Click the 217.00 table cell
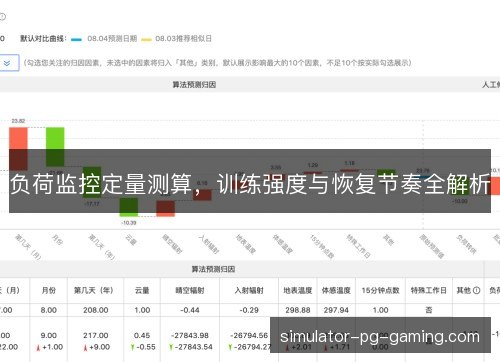This screenshot has width=500, height=362. click(x=95, y=335)
